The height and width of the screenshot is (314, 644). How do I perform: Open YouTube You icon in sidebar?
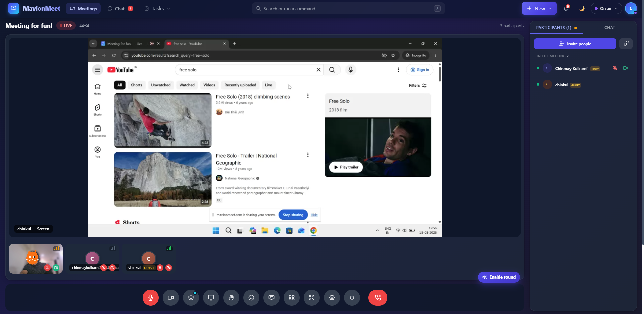98,152
